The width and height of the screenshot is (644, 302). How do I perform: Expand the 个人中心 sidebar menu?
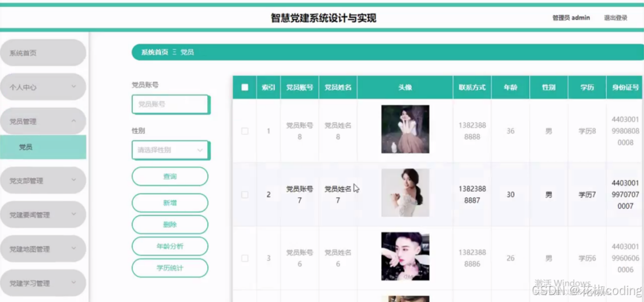point(43,87)
